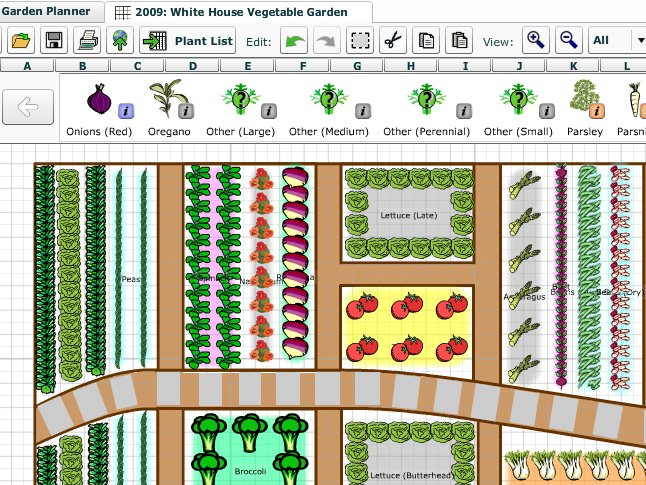Zoom out of the garden view

[568, 41]
